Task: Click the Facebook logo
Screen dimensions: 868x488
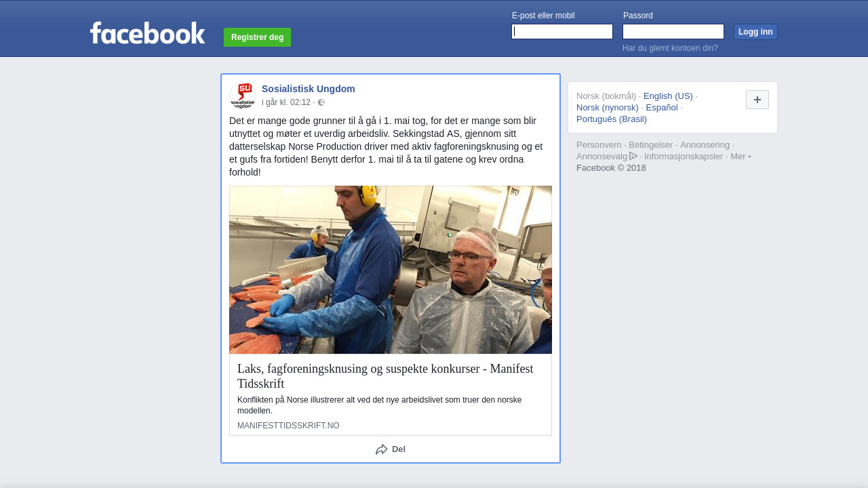Action: tap(147, 33)
